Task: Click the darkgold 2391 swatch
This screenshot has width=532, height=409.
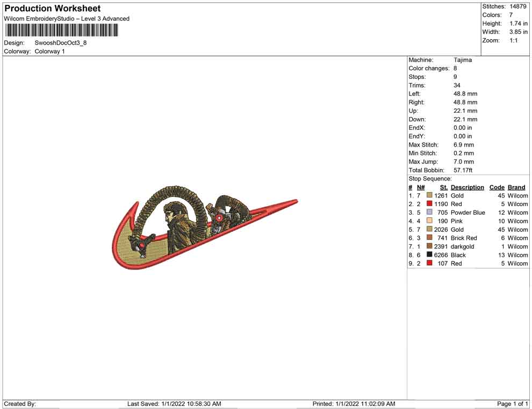Action: click(x=429, y=246)
